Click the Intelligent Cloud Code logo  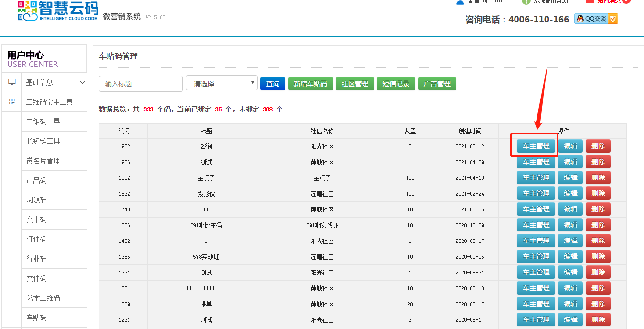click(x=58, y=11)
